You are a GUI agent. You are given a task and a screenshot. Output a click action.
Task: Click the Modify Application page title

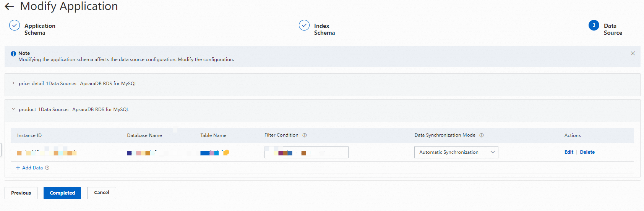point(69,6)
